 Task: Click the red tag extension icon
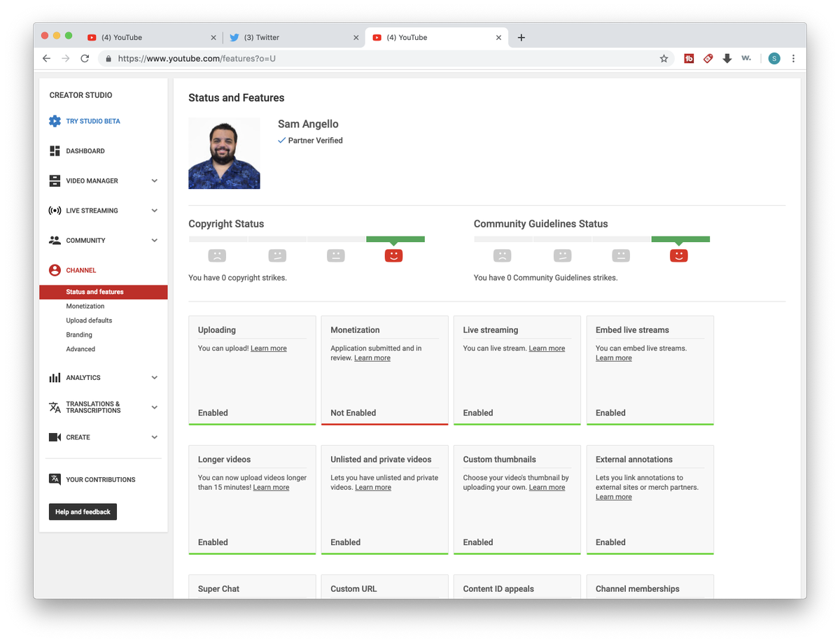(x=708, y=59)
